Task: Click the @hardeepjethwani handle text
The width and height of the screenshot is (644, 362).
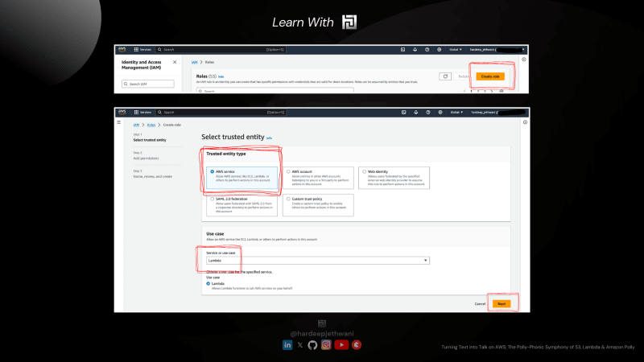Action: (x=322, y=334)
